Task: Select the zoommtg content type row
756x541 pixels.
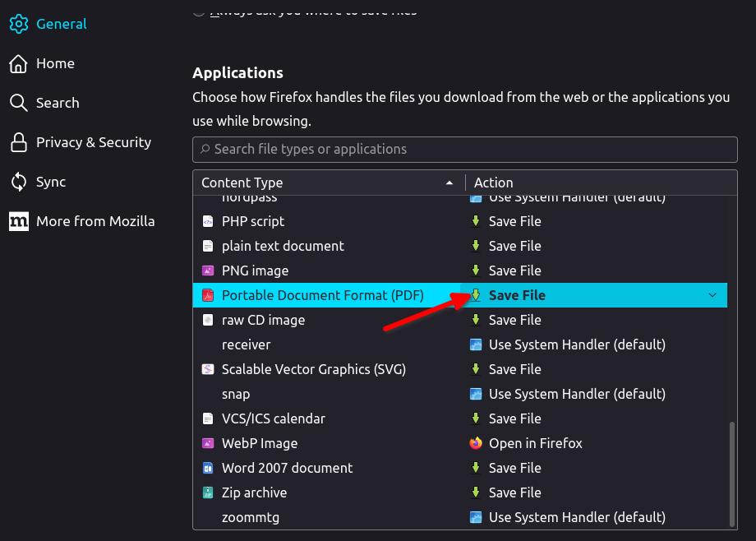Action: click(460, 517)
